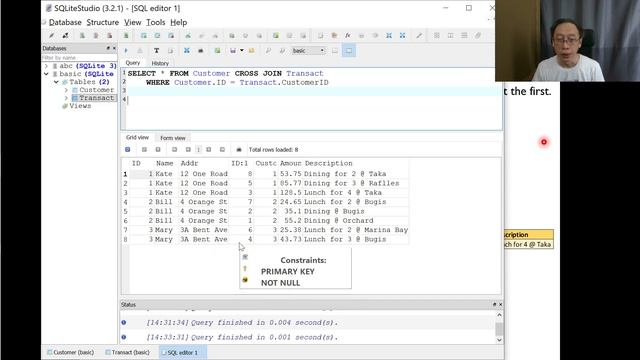Click the horizontal-lines icon in main toolbar
The height and width of the screenshot is (360, 640).
click(x=464, y=36)
